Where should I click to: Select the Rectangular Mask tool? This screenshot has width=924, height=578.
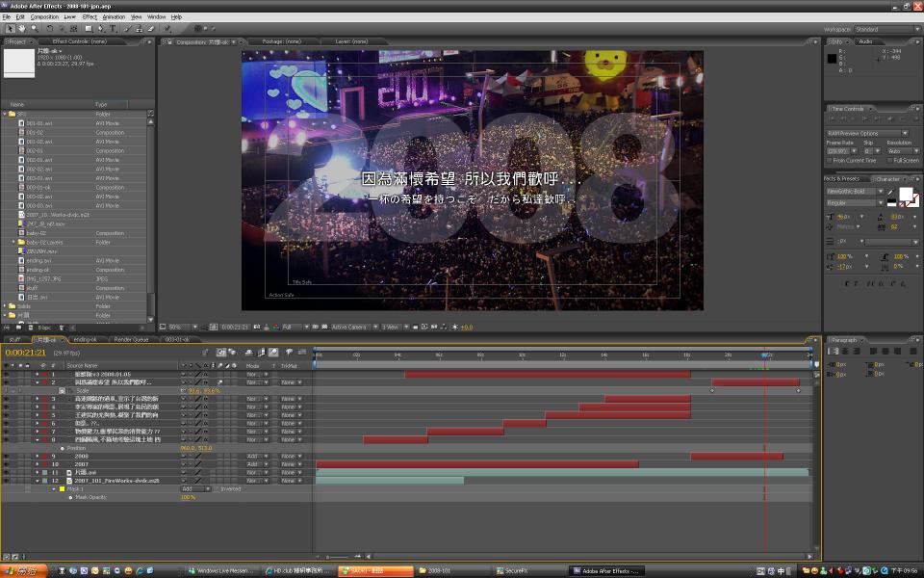pos(89,29)
